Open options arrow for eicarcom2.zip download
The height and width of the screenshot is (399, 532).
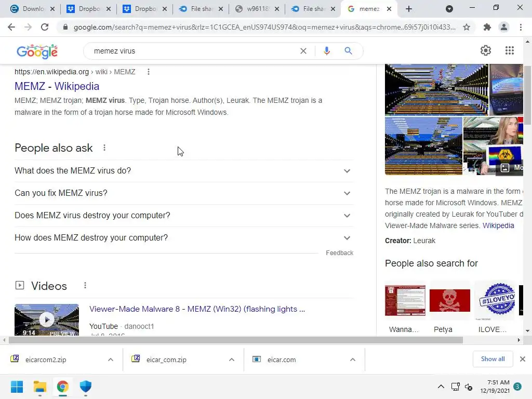pos(111,360)
